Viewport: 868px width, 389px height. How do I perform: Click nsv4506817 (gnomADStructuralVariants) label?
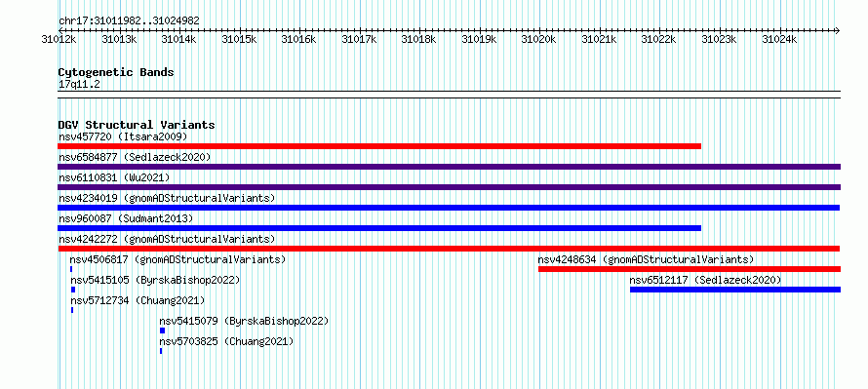click(178, 259)
